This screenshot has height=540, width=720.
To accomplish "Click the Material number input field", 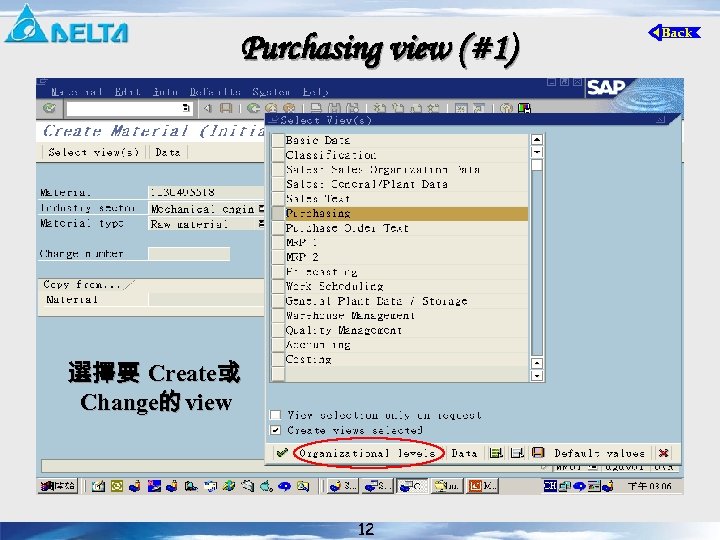I will [206, 192].
